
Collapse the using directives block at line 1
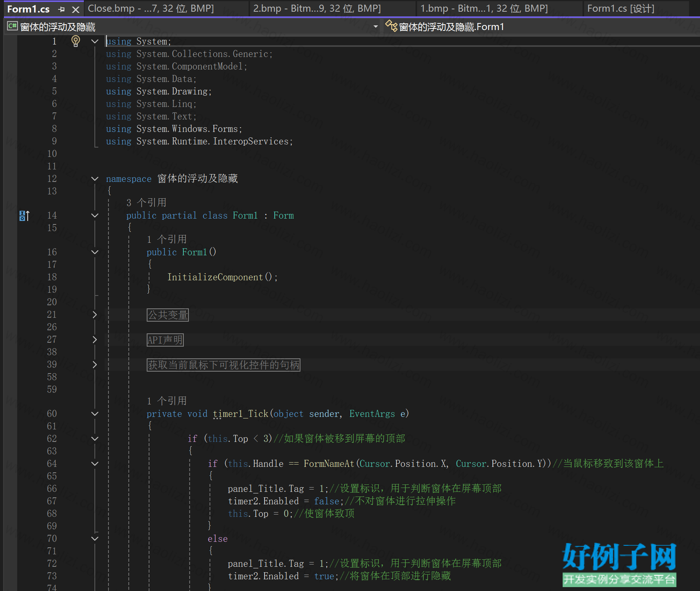coord(95,41)
